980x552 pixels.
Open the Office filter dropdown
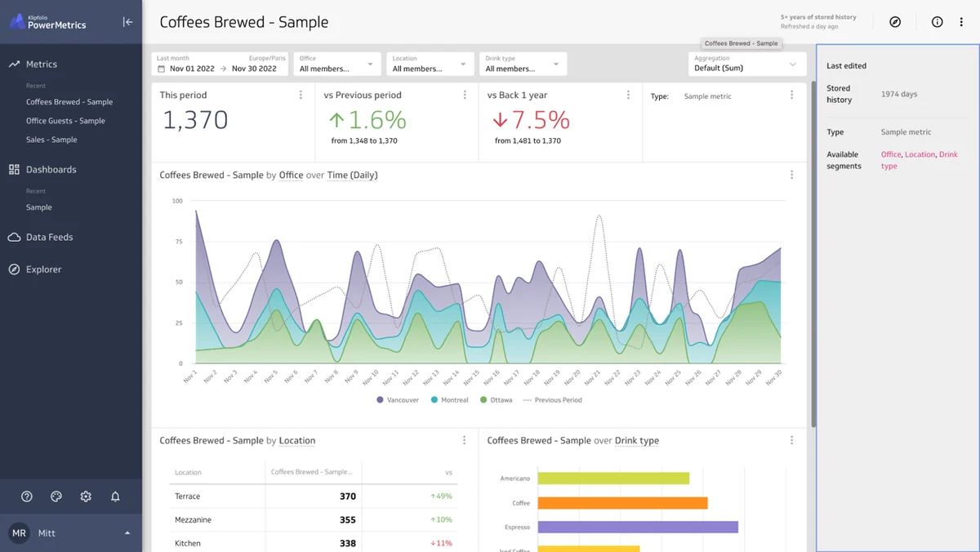click(x=337, y=64)
